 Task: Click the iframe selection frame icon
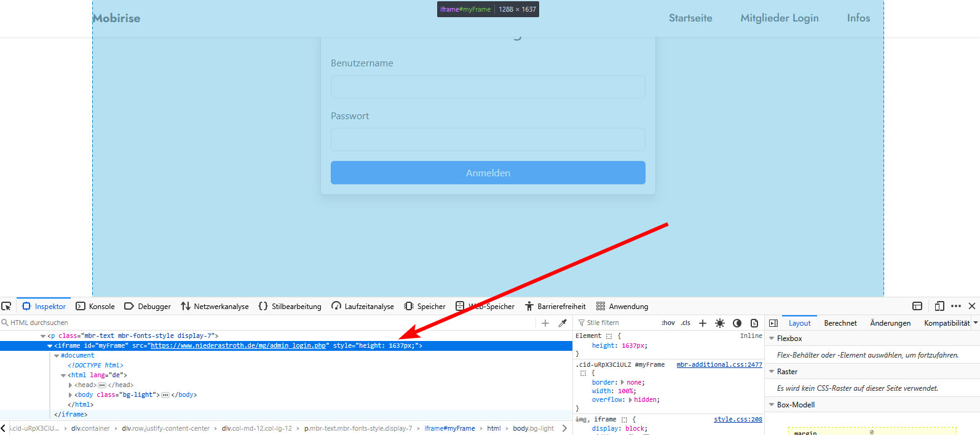[917, 306]
